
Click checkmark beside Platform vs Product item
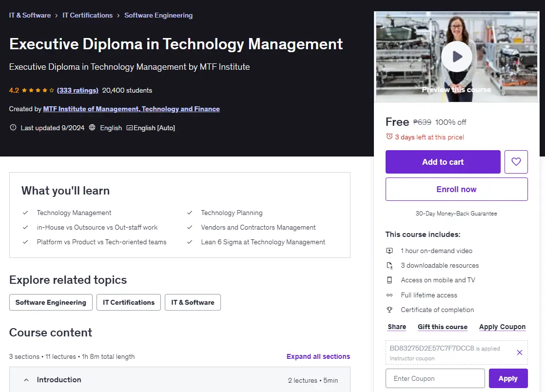(25, 242)
